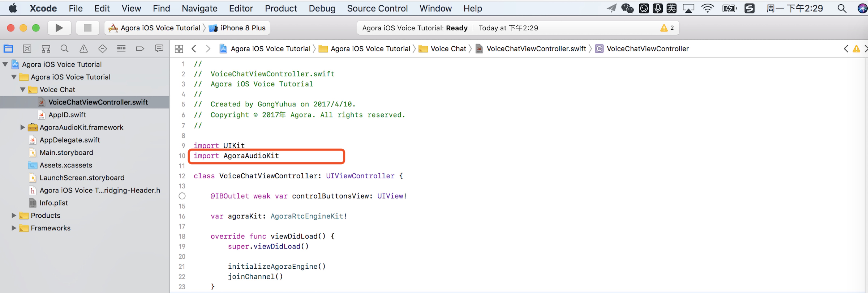Open the Window menu
This screenshot has height=293, width=868.
(x=435, y=9)
